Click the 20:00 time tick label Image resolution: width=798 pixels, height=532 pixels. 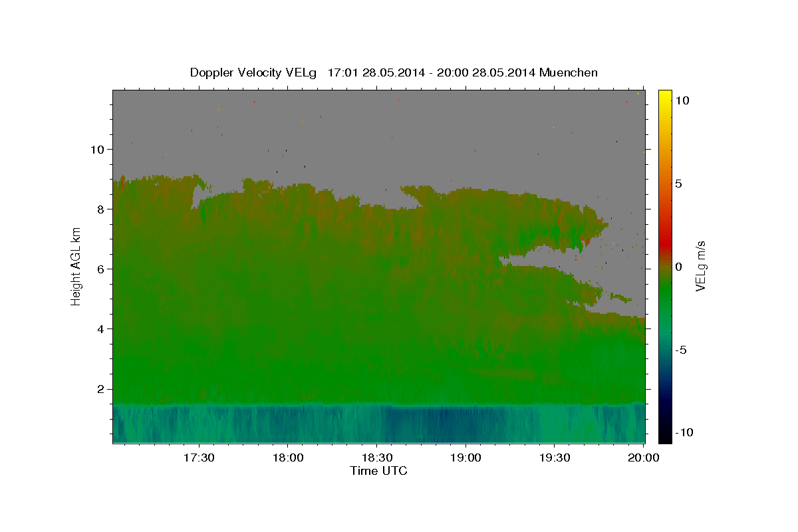[644, 458]
